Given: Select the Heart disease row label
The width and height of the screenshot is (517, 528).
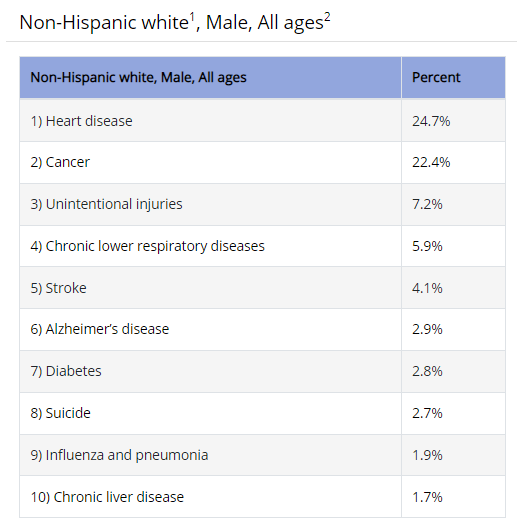Looking at the screenshot, I should click(81, 121).
